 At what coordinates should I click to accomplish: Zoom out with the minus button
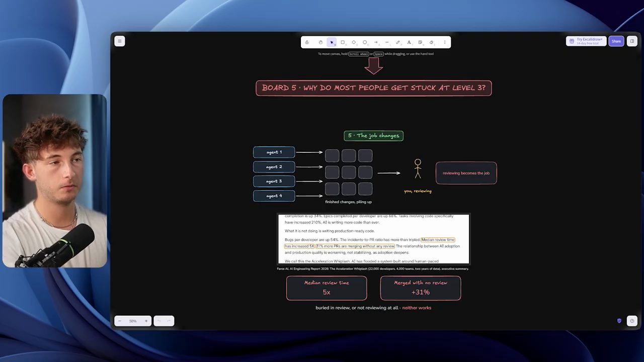[x=120, y=321]
